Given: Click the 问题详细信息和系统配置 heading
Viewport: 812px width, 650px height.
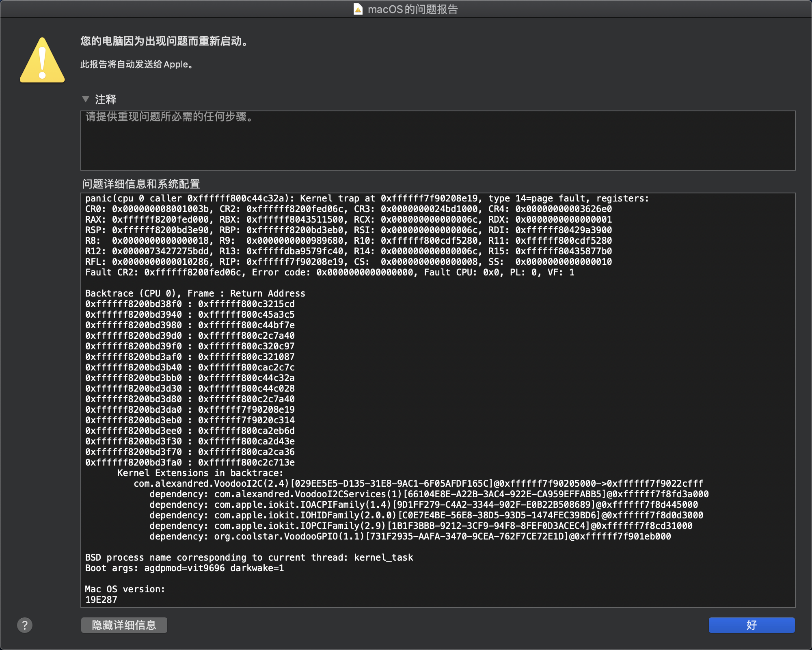Looking at the screenshot, I should click(141, 184).
